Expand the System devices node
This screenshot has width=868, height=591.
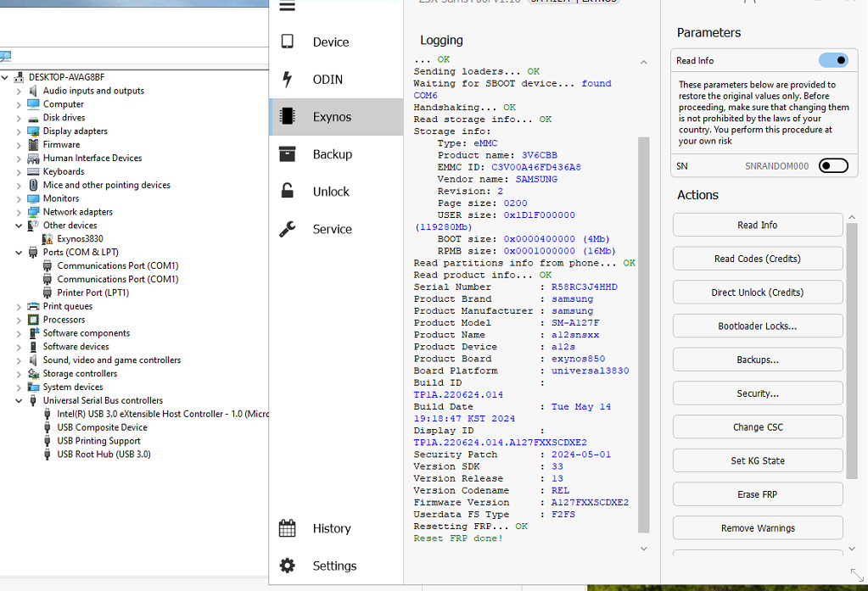19,387
